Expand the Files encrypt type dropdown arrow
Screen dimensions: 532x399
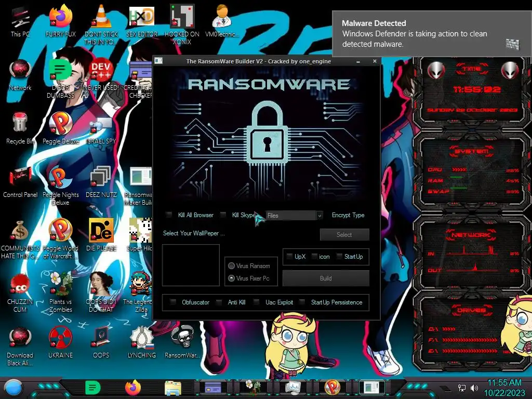pos(320,216)
